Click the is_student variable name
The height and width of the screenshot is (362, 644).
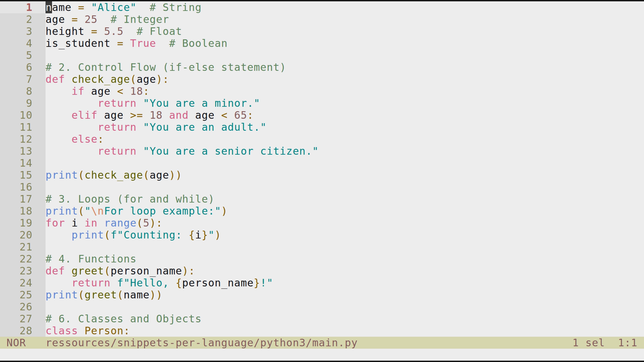coord(78,43)
